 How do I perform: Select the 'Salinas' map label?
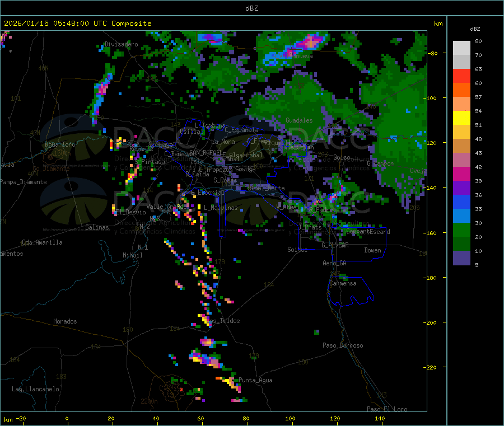97,227
